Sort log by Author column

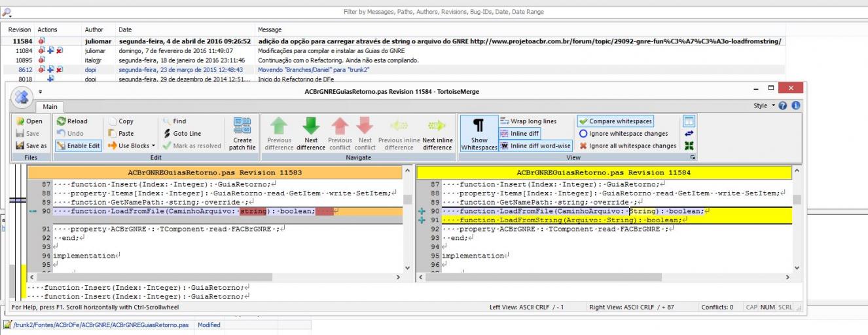click(x=94, y=30)
